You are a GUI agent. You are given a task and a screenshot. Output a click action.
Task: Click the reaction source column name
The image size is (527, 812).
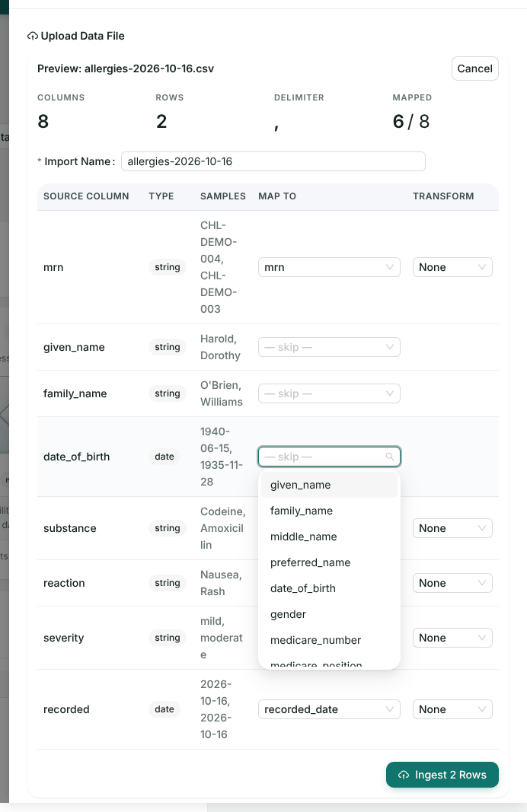pyautogui.click(x=64, y=583)
